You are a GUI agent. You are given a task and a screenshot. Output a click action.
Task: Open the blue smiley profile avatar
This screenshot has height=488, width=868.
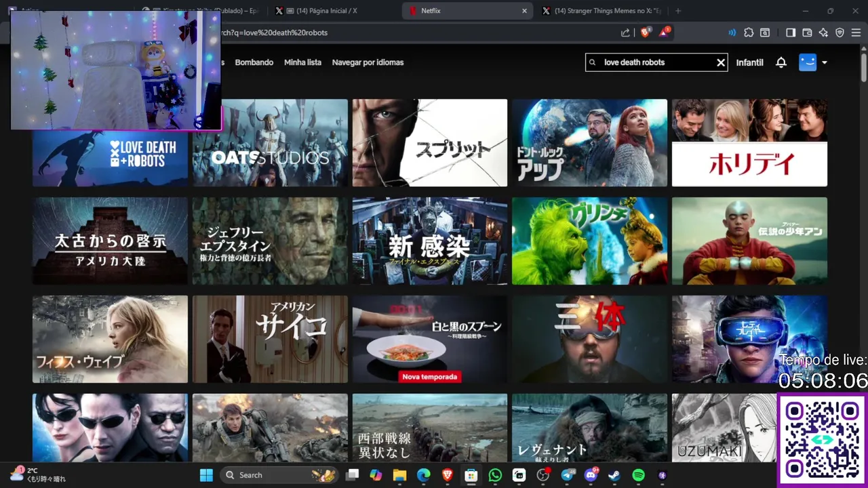808,62
